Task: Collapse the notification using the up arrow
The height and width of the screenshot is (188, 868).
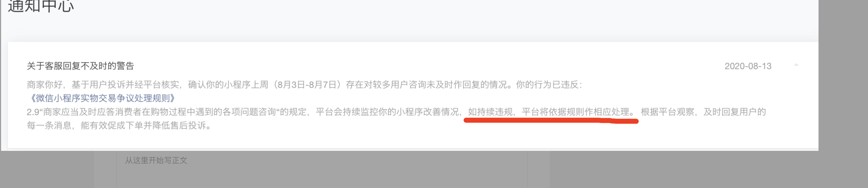Action: [x=796, y=65]
